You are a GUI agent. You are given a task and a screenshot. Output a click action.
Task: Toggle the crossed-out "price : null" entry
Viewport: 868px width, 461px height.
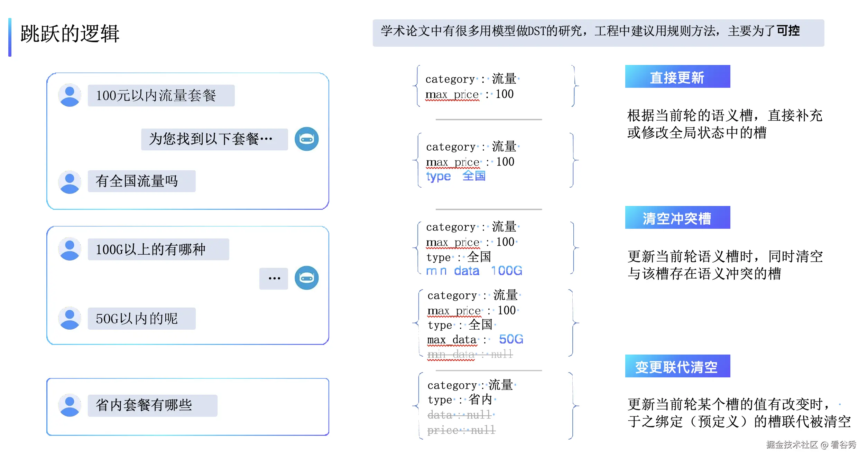click(x=461, y=430)
